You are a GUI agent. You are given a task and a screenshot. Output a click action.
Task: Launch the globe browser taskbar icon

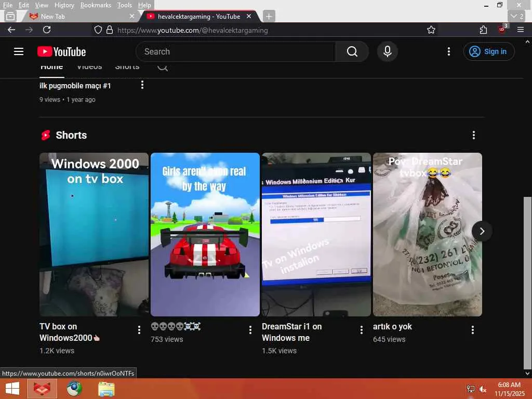click(x=74, y=389)
